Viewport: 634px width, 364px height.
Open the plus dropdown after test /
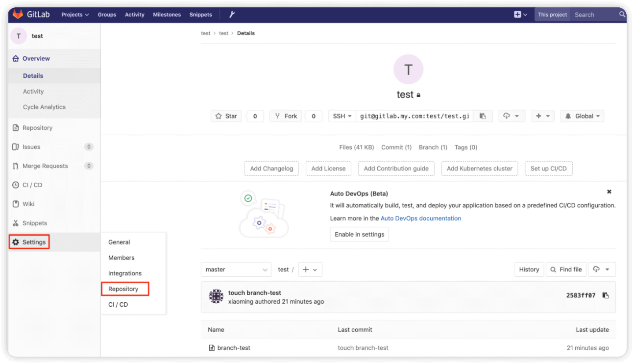[x=310, y=269]
